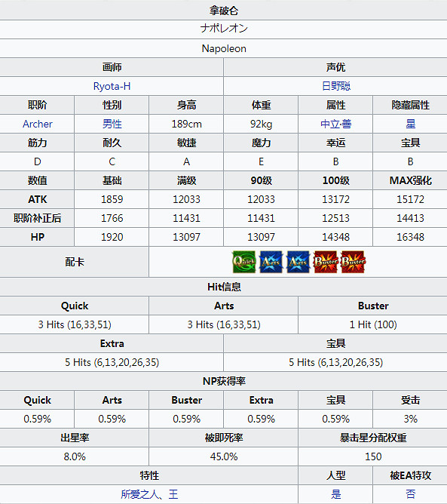Click the MAX强化 column header
Image resolution: width=447 pixels, height=504 pixels.
(x=410, y=180)
